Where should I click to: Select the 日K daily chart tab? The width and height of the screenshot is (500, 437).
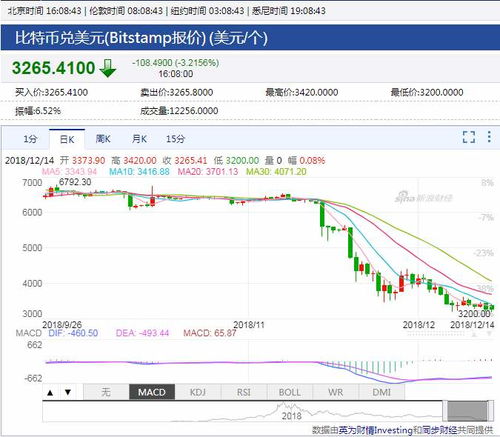pyautogui.click(x=67, y=139)
